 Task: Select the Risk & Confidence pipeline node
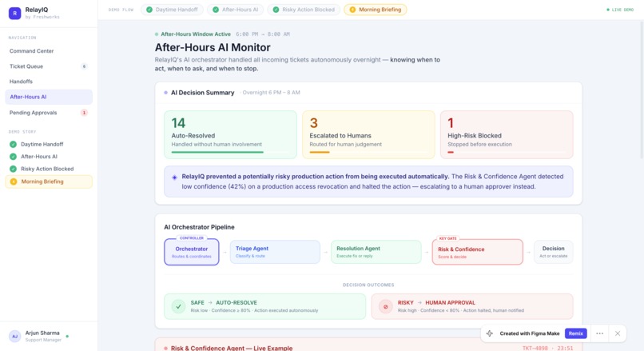point(477,252)
